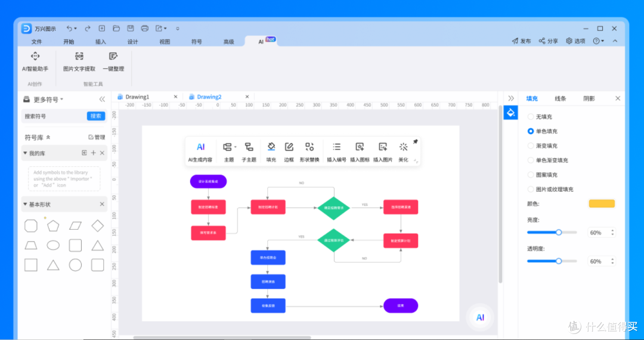Select the trapezoid basic shape

click(x=31, y=246)
